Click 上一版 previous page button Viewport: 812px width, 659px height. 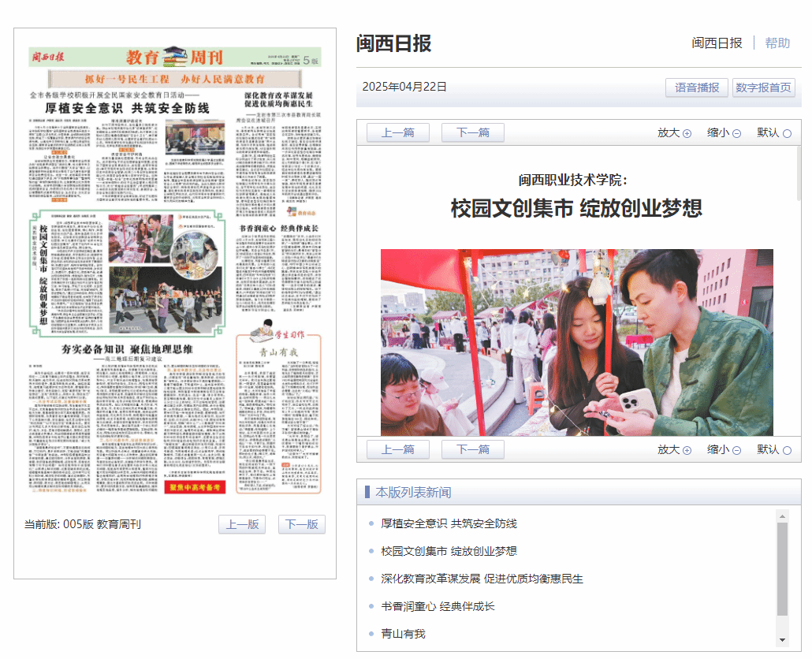pyautogui.click(x=242, y=525)
